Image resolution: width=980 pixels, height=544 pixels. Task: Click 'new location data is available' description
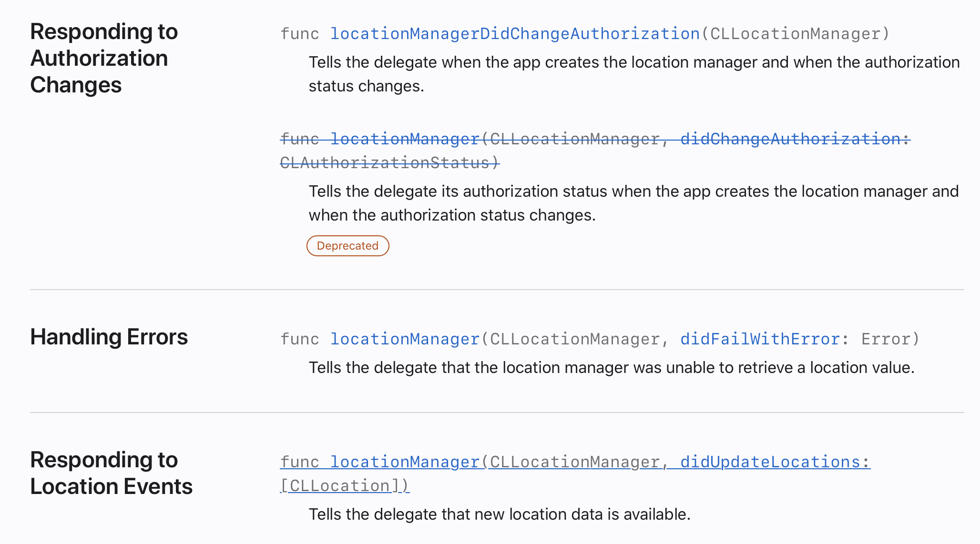(500, 514)
